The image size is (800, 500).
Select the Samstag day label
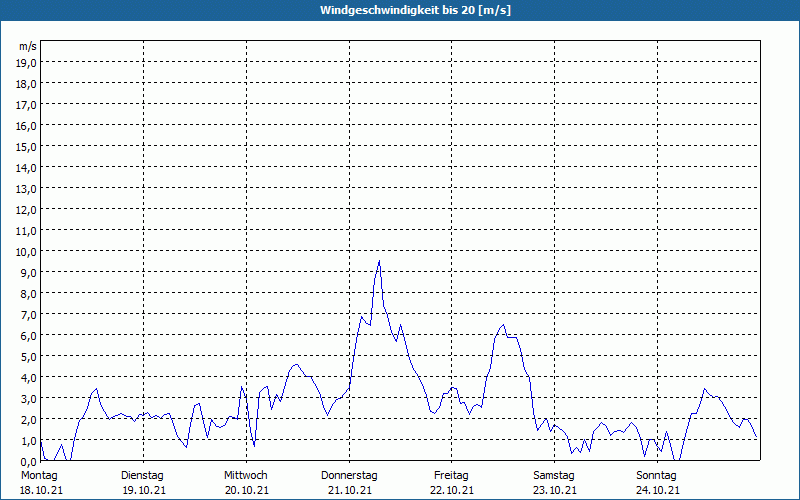pyautogui.click(x=554, y=476)
